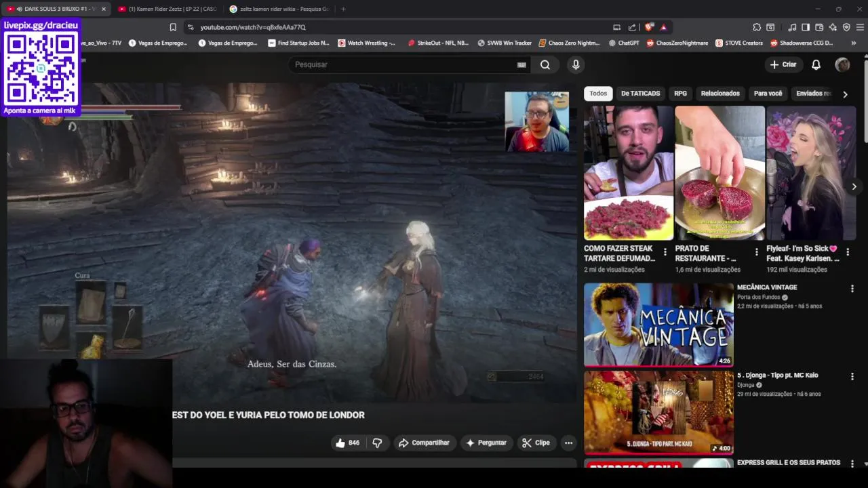Toggle the Brave sidebar panel
The height and width of the screenshot is (488, 868).
click(x=806, y=27)
